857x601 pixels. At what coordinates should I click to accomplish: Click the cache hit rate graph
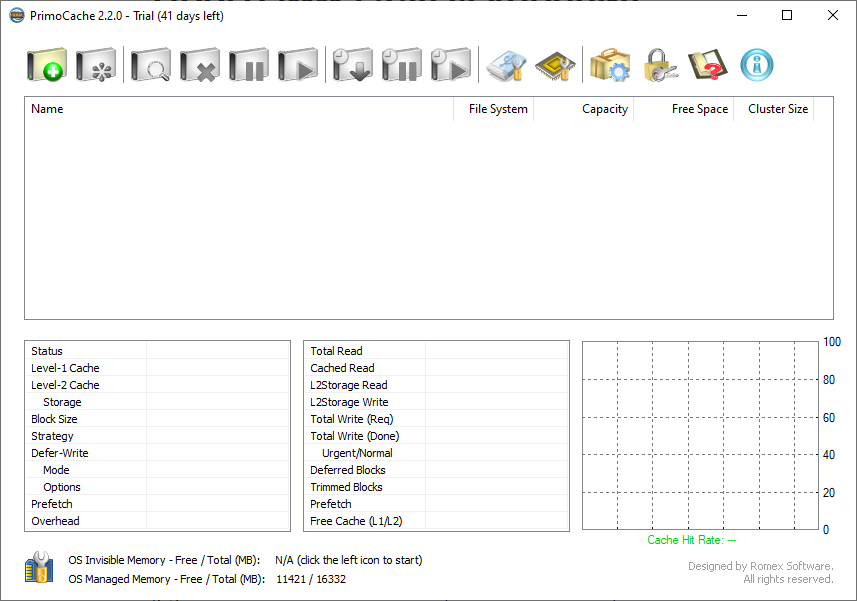click(x=700, y=435)
